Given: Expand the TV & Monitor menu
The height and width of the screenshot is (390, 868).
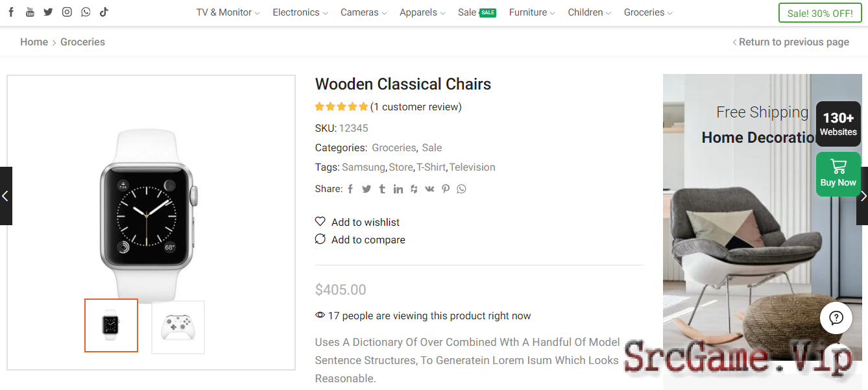Looking at the screenshot, I should coord(228,12).
